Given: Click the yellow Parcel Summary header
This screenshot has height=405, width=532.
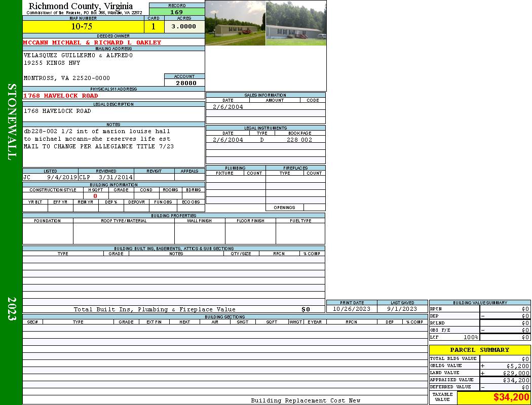Looking at the screenshot, I should [479, 350].
